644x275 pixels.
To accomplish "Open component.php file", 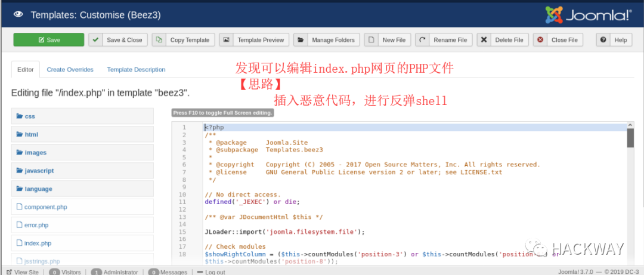I will (x=82, y=207).
